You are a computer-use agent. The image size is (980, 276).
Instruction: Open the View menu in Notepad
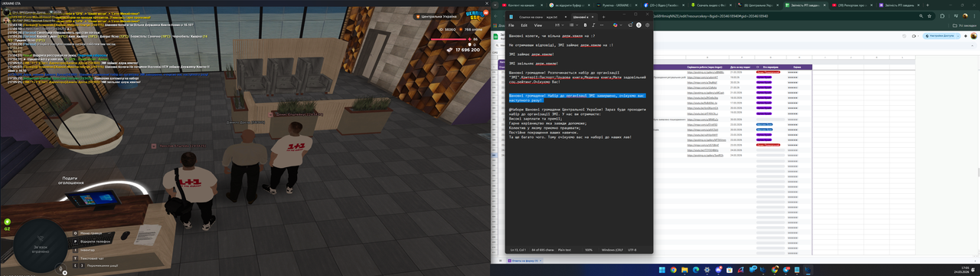[x=538, y=25]
